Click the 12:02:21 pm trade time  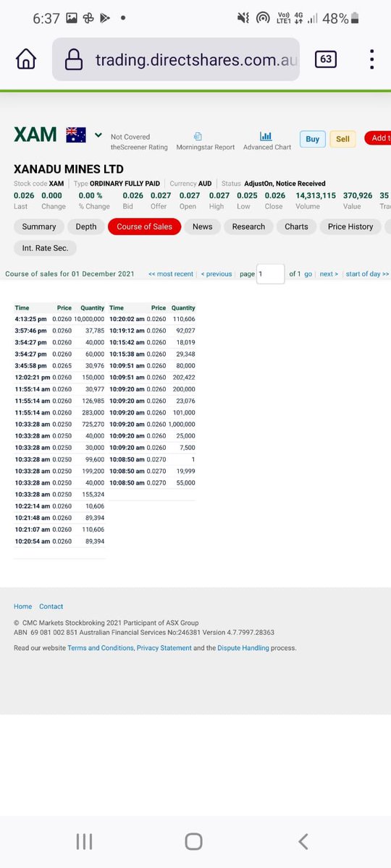pos(32,378)
